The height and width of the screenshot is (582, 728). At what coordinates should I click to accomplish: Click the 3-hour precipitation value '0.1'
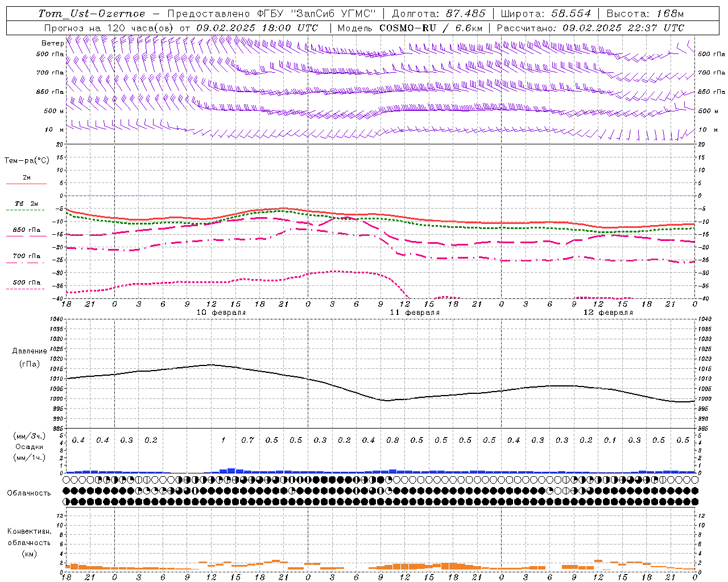610,440
